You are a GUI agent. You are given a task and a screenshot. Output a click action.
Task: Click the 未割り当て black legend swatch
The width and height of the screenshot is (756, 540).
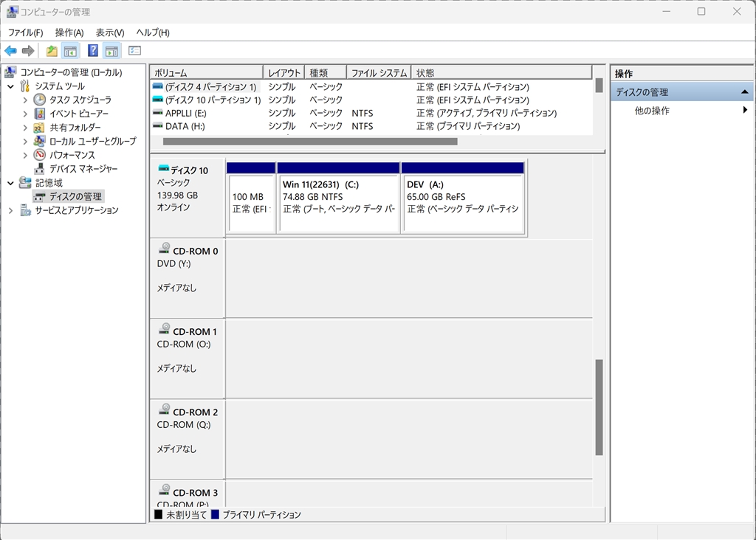pyautogui.click(x=158, y=514)
